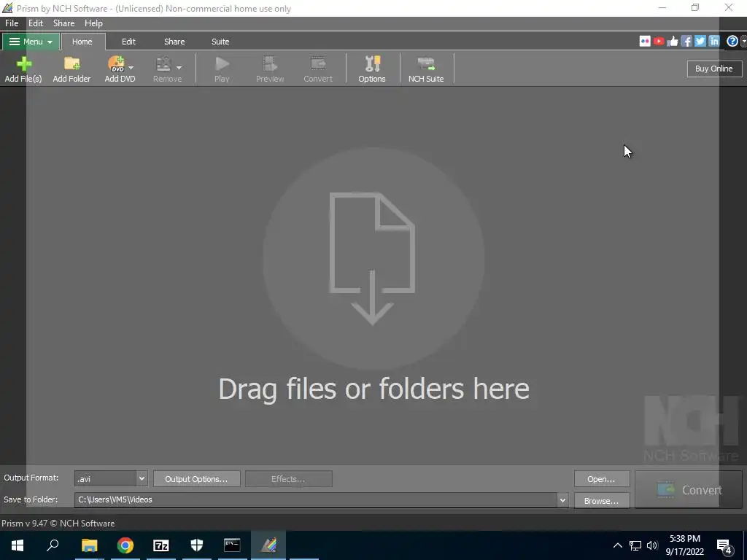
Task: Click the taskbar search magnifier icon
Action: [x=53, y=545]
